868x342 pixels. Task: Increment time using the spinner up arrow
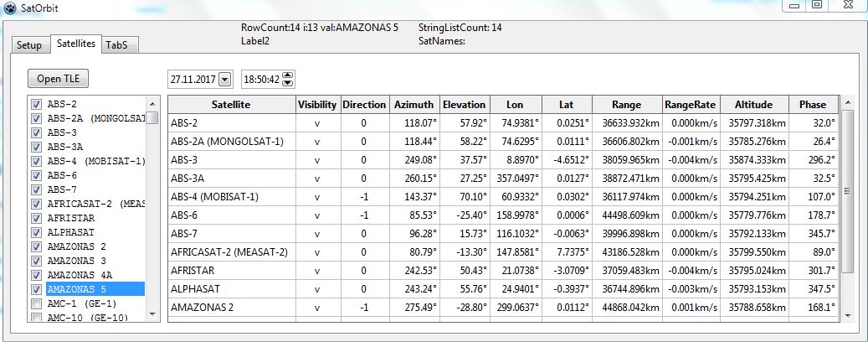[x=289, y=75]
